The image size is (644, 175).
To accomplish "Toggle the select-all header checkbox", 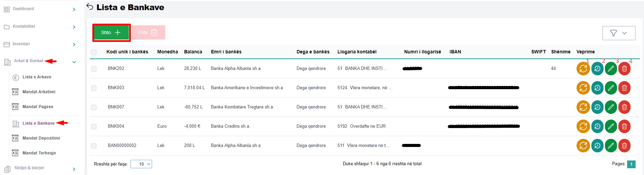I will click(x=94, y=52).
